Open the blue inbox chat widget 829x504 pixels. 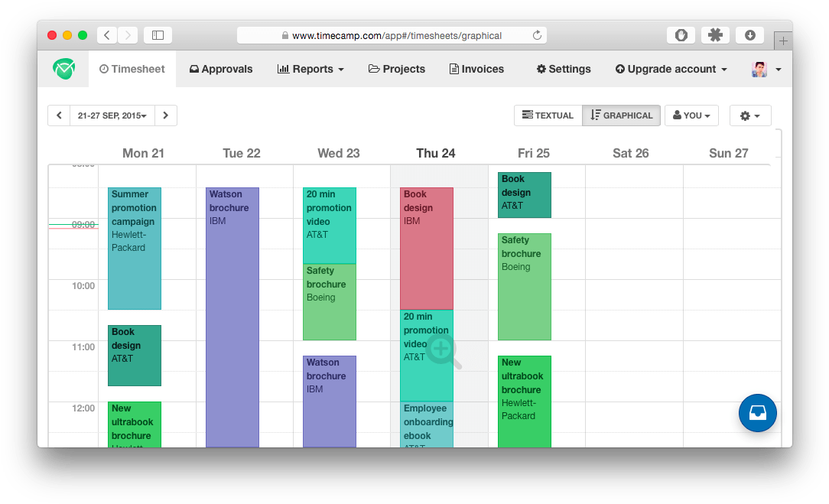(757, 413)
